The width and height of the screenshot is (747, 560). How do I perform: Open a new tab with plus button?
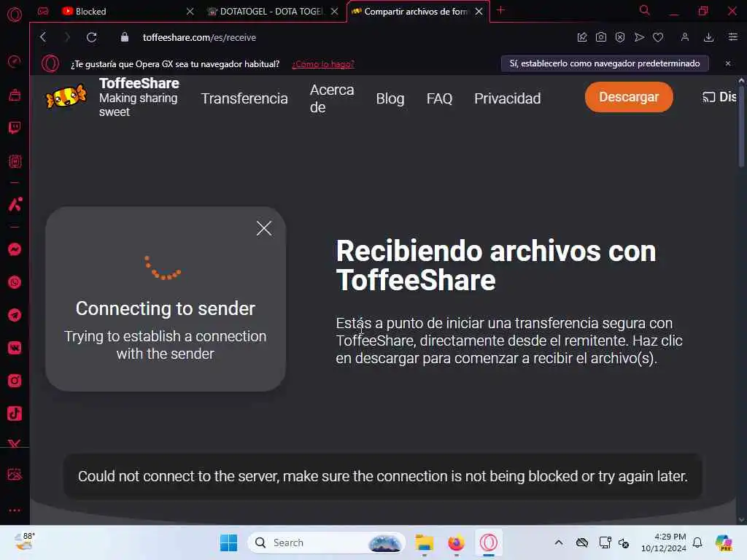pos(500,10)
